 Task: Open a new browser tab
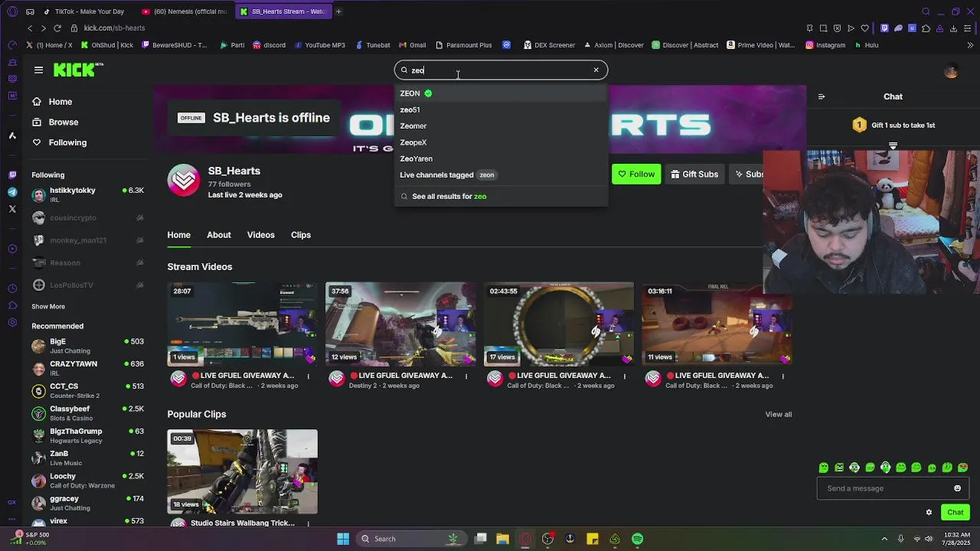pyautogui.click(x=339, y=11)
